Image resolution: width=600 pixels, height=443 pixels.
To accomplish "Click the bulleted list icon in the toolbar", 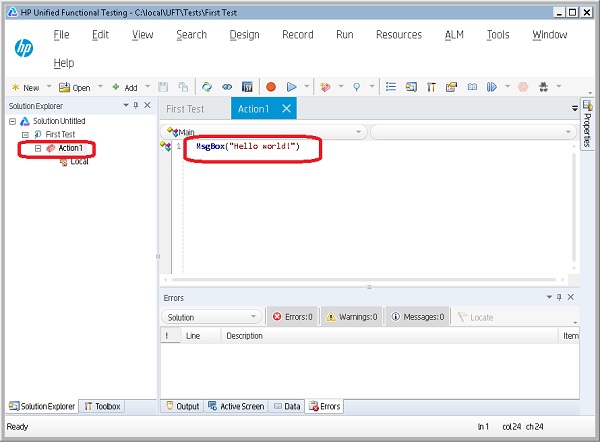I will 391,87.
